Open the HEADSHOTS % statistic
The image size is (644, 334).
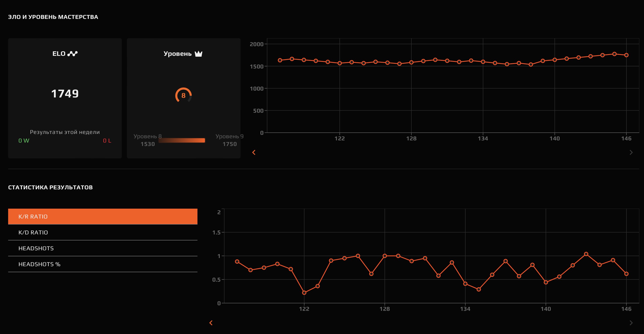[x=102, y=264]
